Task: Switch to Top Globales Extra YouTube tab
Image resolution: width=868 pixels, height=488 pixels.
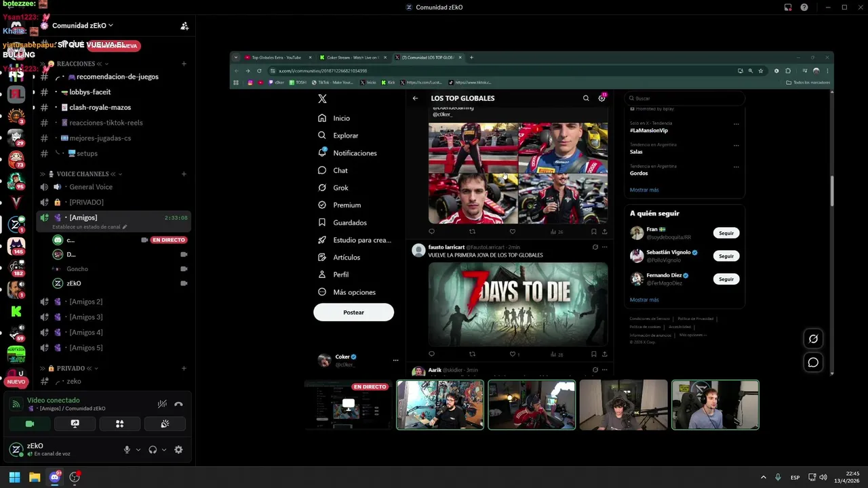Action: tap(277, 58)
